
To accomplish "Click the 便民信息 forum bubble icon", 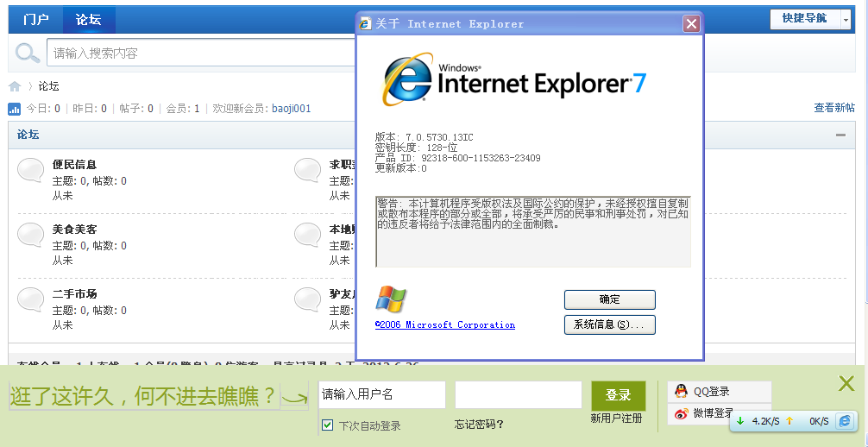I will click(30, 170).
